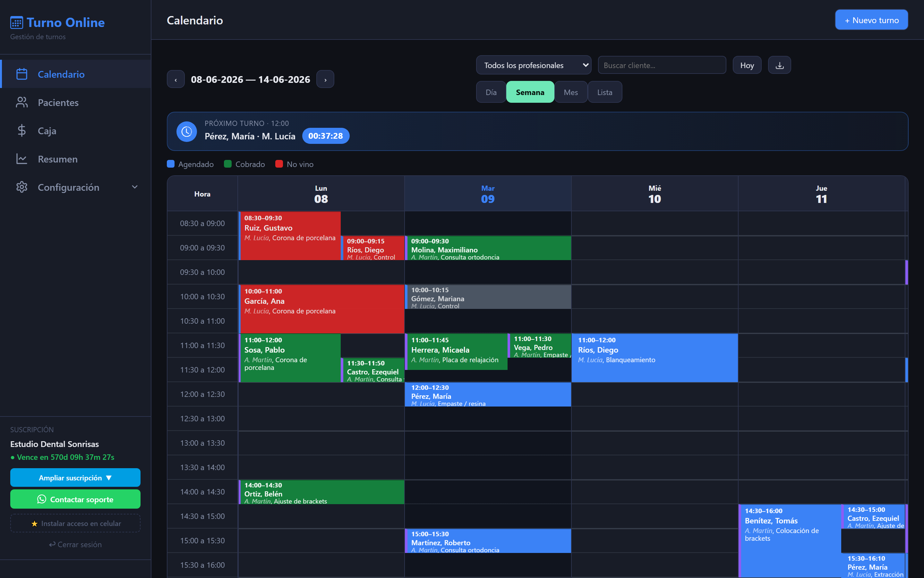Click the Mar 09 day header
Viewport: 924px width, 578px height.
click(x=488, y=194)
